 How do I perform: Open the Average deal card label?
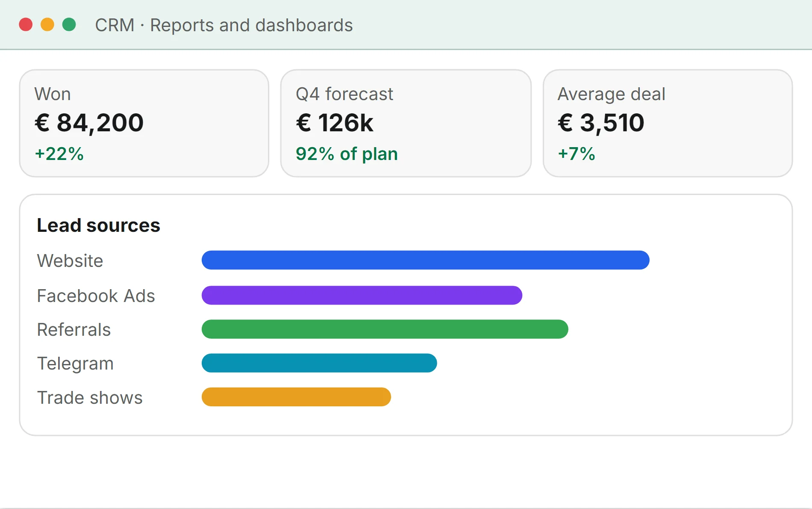[612, 94]
